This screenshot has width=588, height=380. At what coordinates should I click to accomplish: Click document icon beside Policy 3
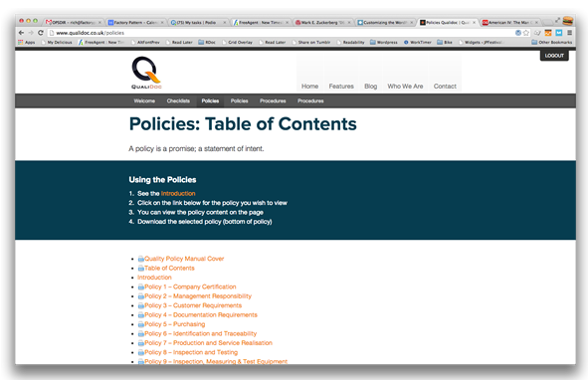click(x=140, y=305)
